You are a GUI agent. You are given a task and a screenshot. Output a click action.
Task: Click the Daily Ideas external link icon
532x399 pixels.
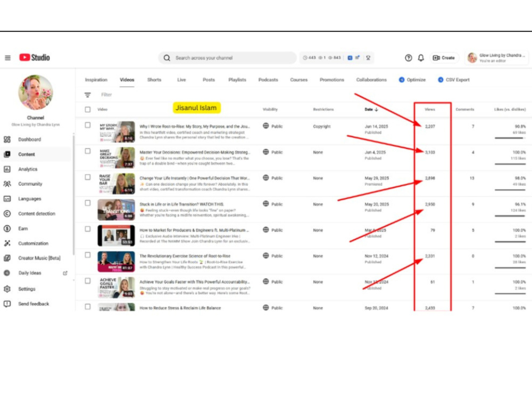65,273
